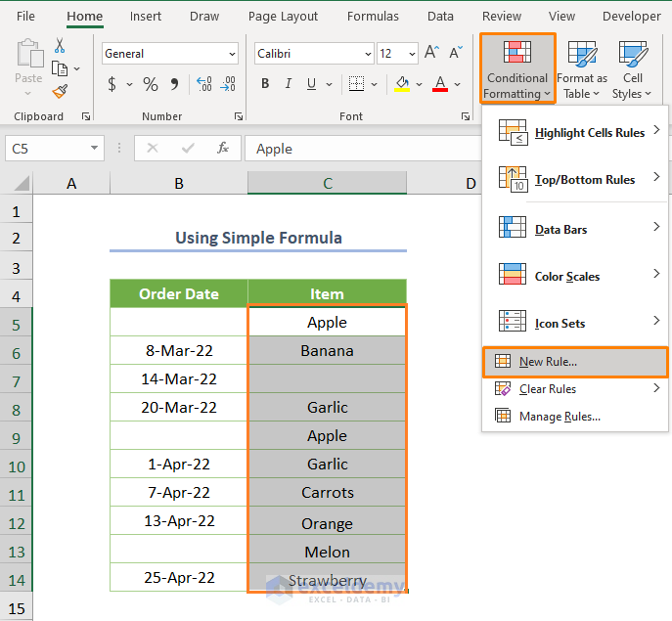This screenshot has height=621, width=672.
Task: Select the 8-Mar-22 cell
Action: point(179,350)
